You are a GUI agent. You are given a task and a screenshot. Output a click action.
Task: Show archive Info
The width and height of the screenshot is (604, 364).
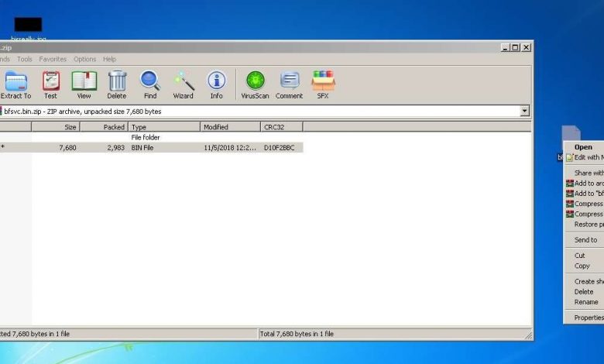(x=217, y=85)
